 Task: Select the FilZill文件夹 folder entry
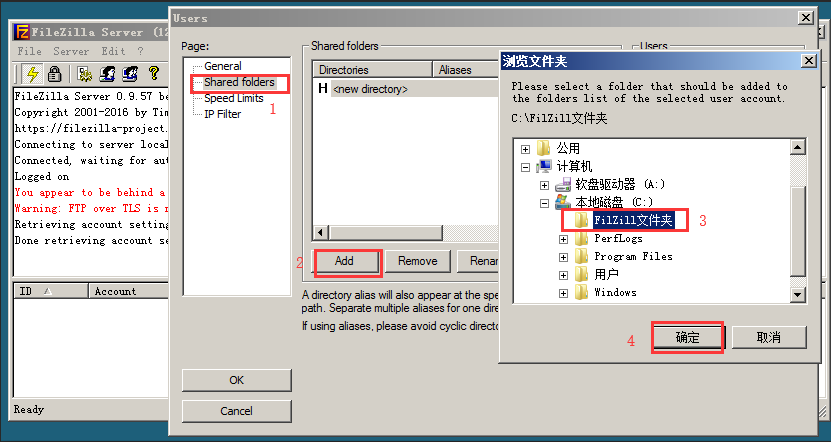(x=633, y=220)
